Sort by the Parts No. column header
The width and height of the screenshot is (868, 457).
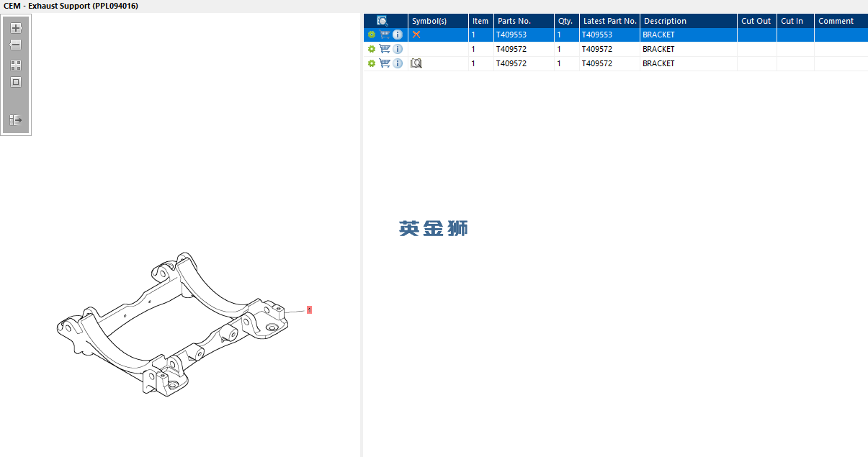pos(524,21)
